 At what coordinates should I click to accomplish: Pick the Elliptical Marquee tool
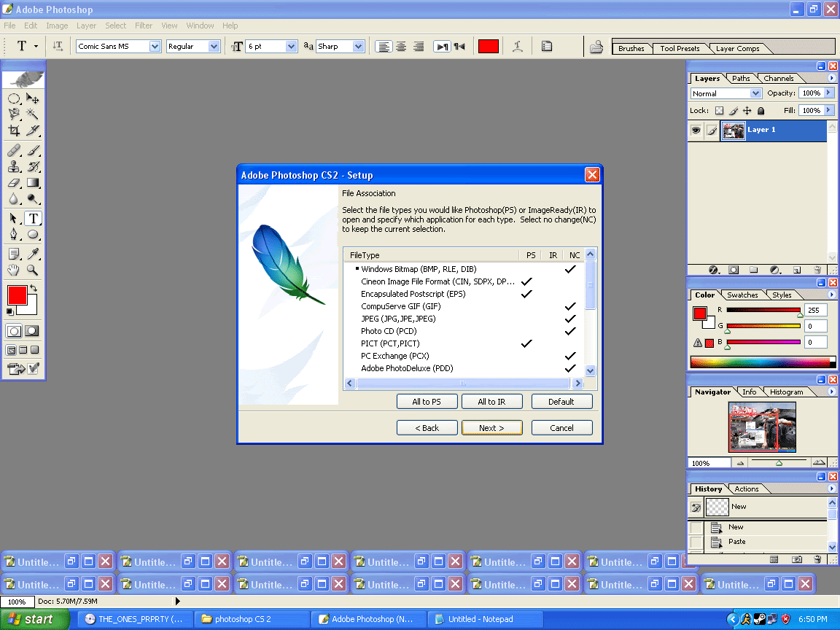[14, 98]
